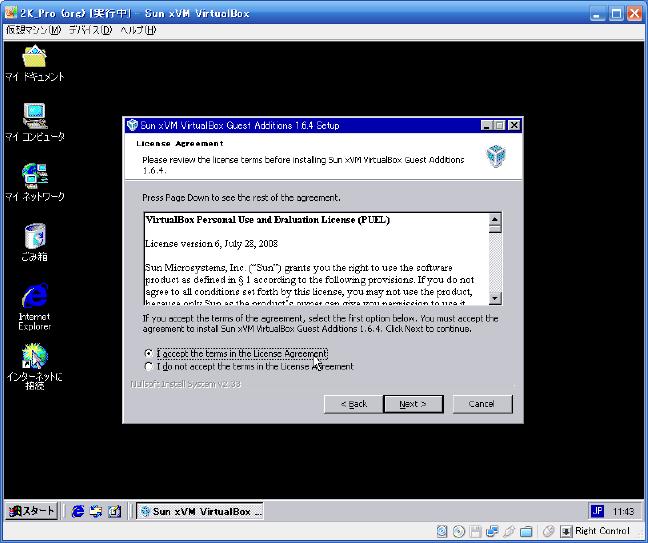This screenshot has width=648, height=543.
Task: Click inside the license agreement text box
Action: [x=317, y=259]
